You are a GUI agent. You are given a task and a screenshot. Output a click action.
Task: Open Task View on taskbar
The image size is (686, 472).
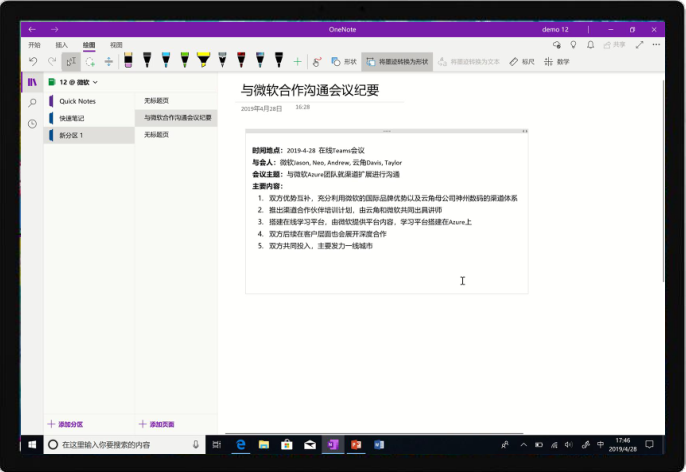(217, 444)
